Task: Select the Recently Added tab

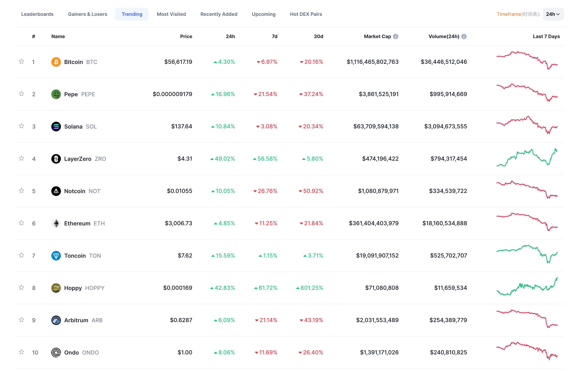Action: pyautogui.click(x=219, y=14)
